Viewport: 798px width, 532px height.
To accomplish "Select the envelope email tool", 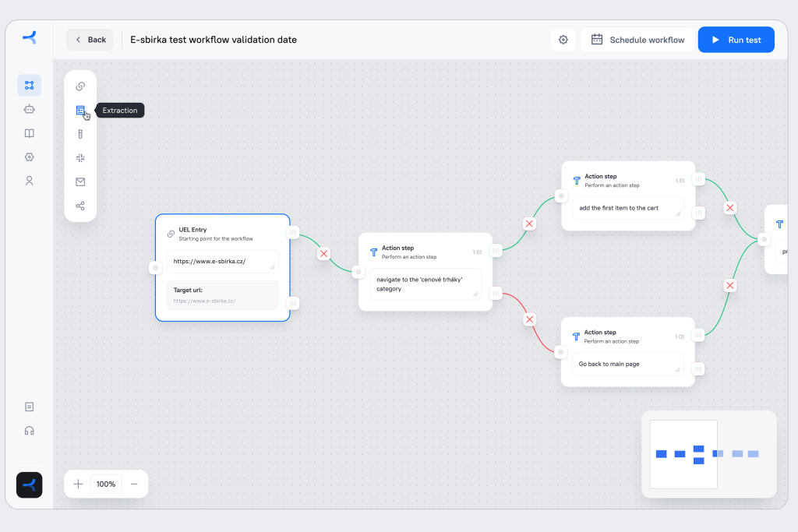I will (x=80, y=182).
